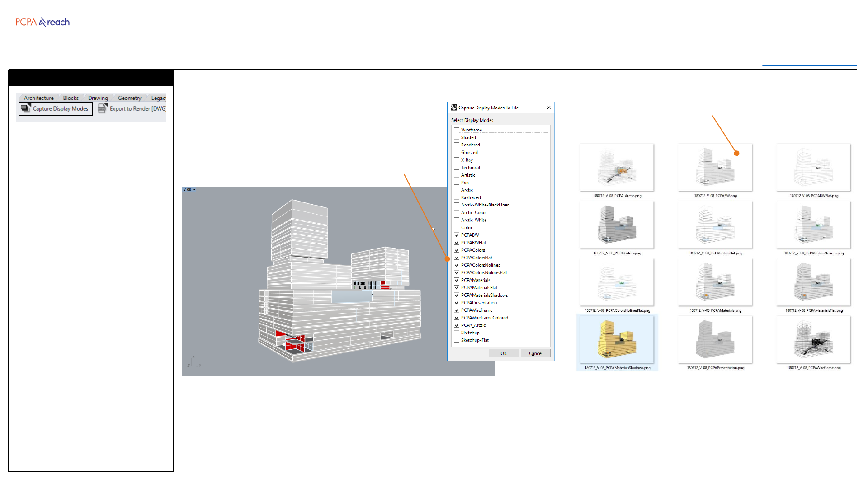Click Cancel in Capture Display Modes dialog
This screenshot has width=868, height=488.
pos(535,353)
